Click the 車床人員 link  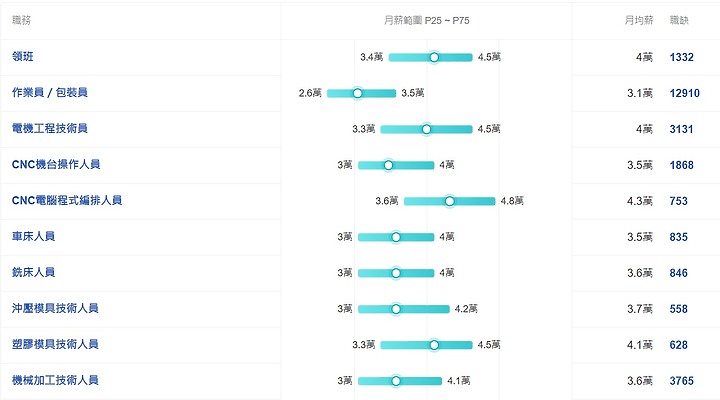click(34, 236)
